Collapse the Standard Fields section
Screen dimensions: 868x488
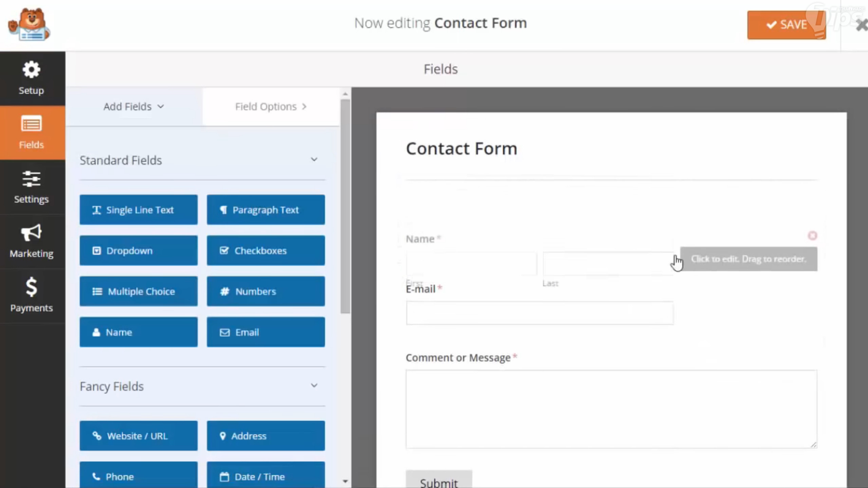click(314, 159)
